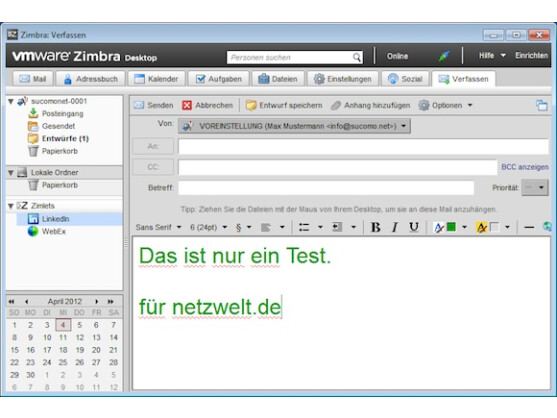Image resolution: width=557 pixels, height=418 pixels.
Task: Click the CC recipient button
Action: [153, 167]
